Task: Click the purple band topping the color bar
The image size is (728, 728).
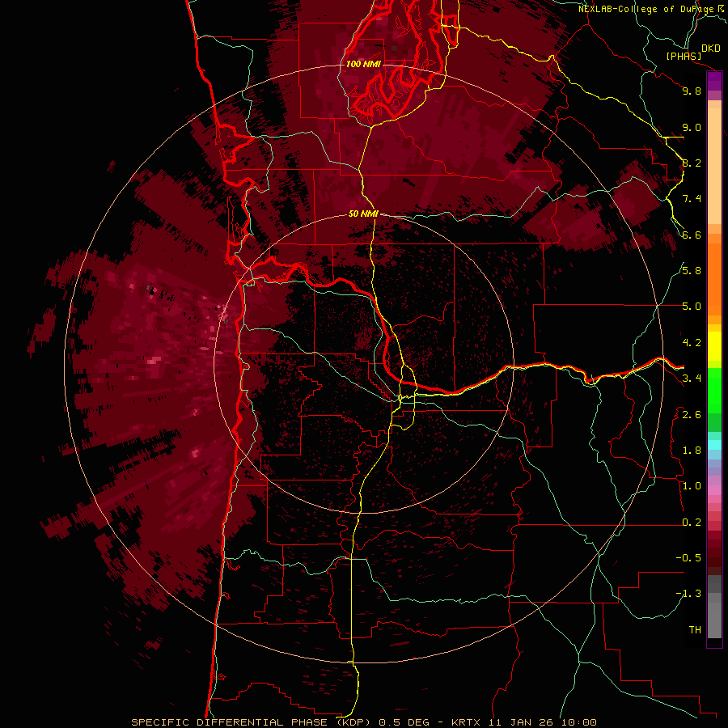Action: tap(714, 81)
